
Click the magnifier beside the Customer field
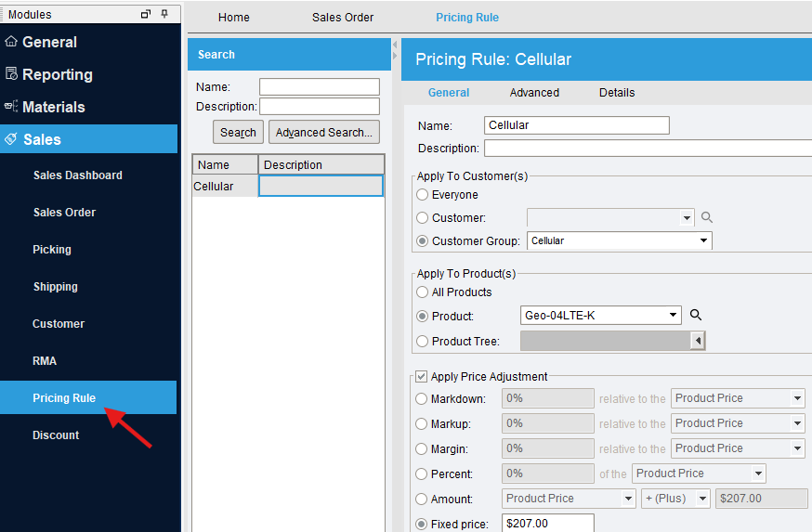tap(707, 217)
